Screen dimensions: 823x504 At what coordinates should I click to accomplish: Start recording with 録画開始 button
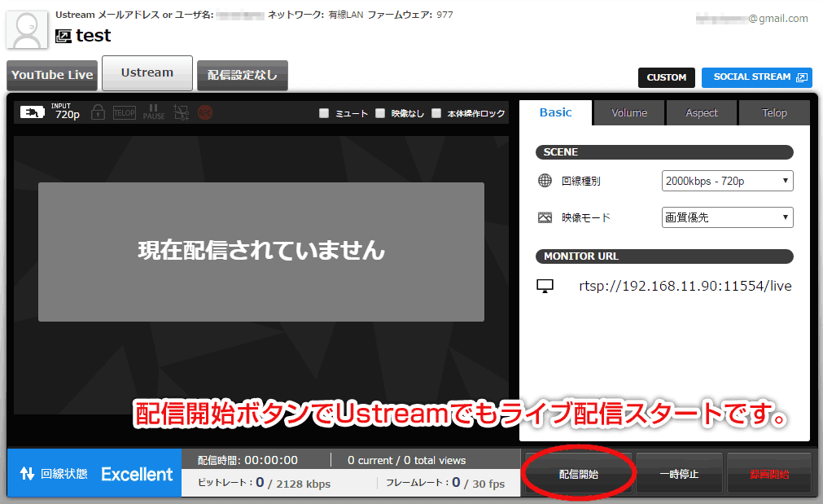pyautogui.click(x=769, y=474)
